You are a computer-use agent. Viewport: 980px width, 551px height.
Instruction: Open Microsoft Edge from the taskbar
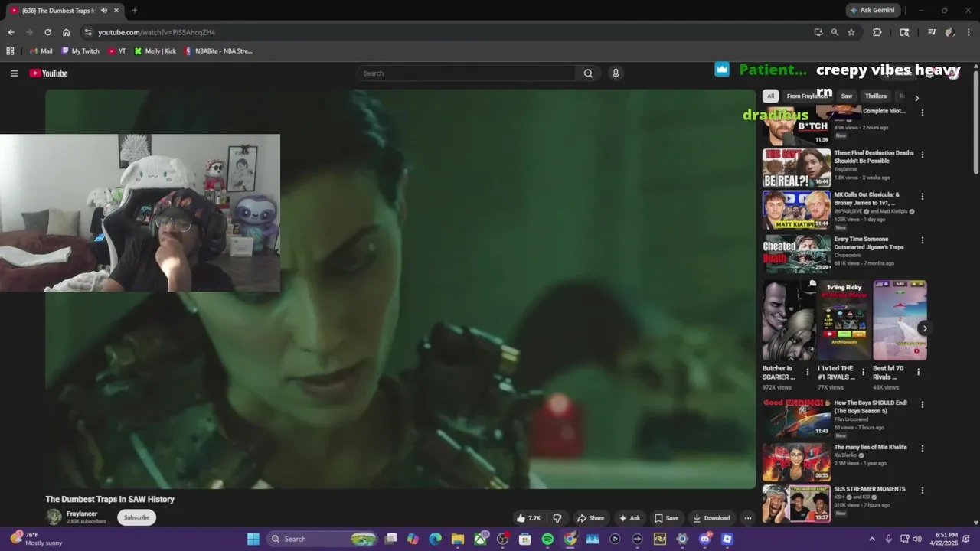(x=435, y=539)
